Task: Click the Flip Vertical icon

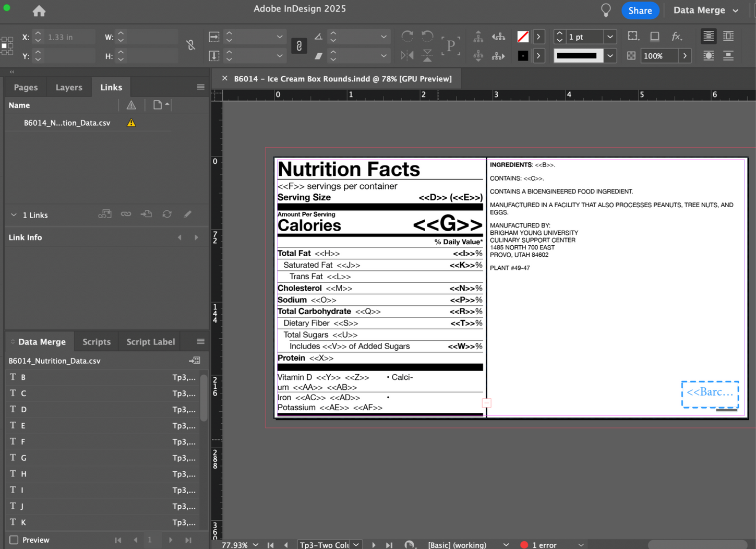Action: point(427,55)
